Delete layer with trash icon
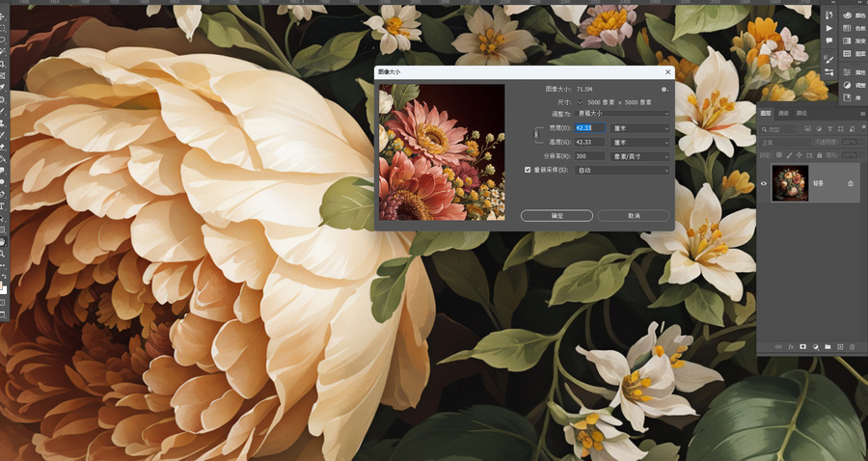Screen dimensions: 868x461 coord(852,346)
